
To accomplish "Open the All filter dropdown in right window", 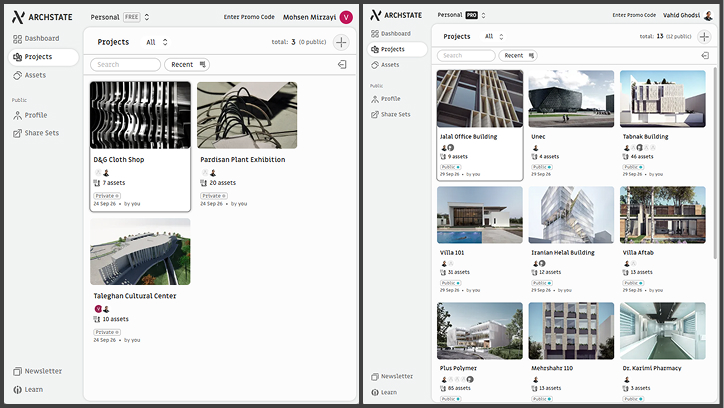I will pos(494,36).
